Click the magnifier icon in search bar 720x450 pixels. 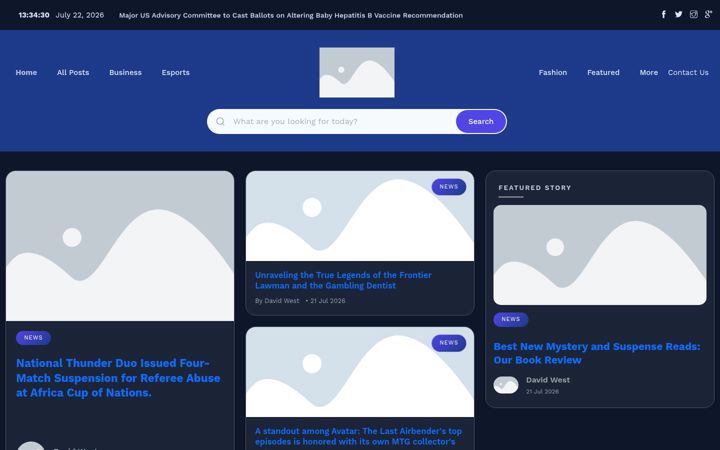[220, 121]
